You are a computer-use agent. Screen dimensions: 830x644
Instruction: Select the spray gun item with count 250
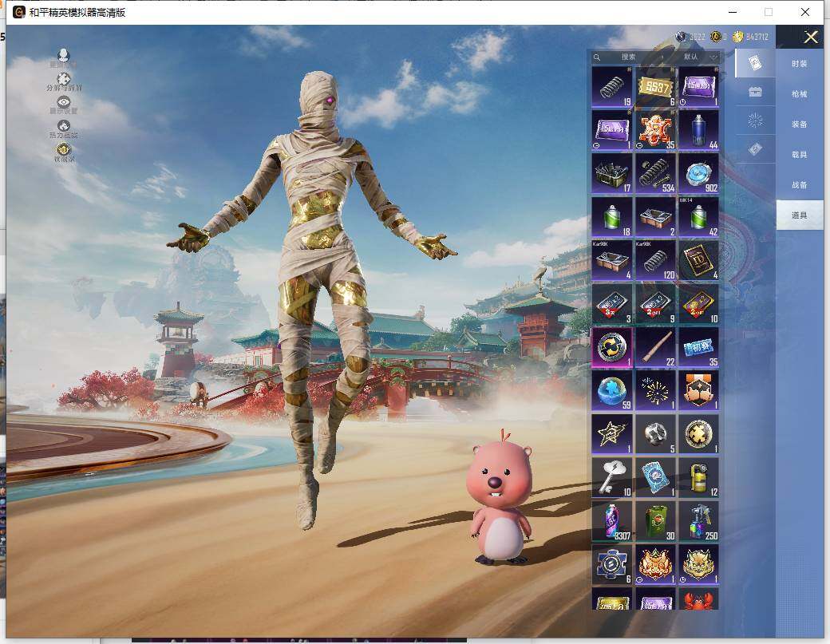point(699,520)
